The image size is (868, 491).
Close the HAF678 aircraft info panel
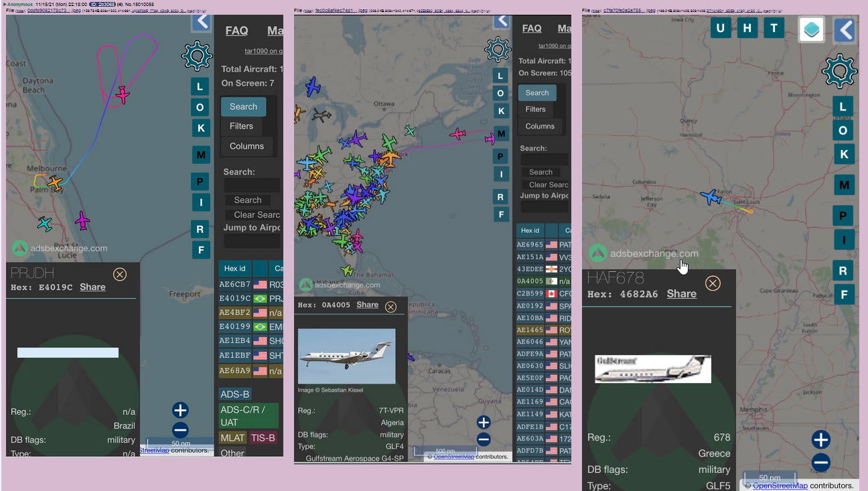[713, 283]
